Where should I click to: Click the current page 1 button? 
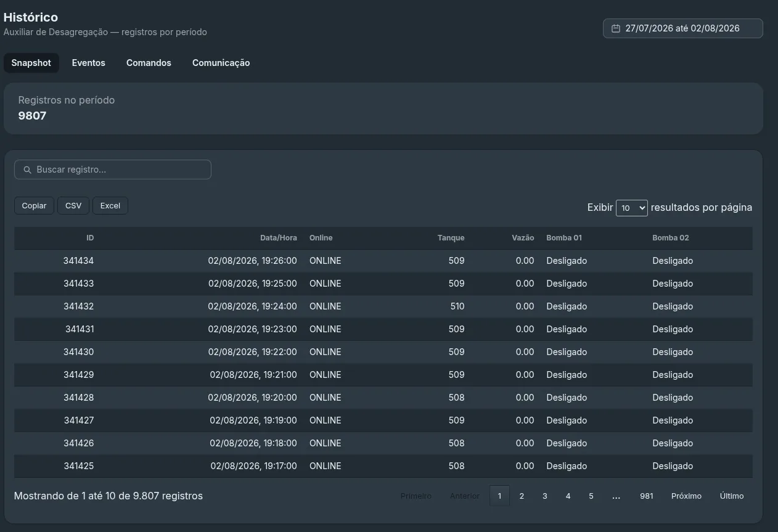[x=499, y=496]
